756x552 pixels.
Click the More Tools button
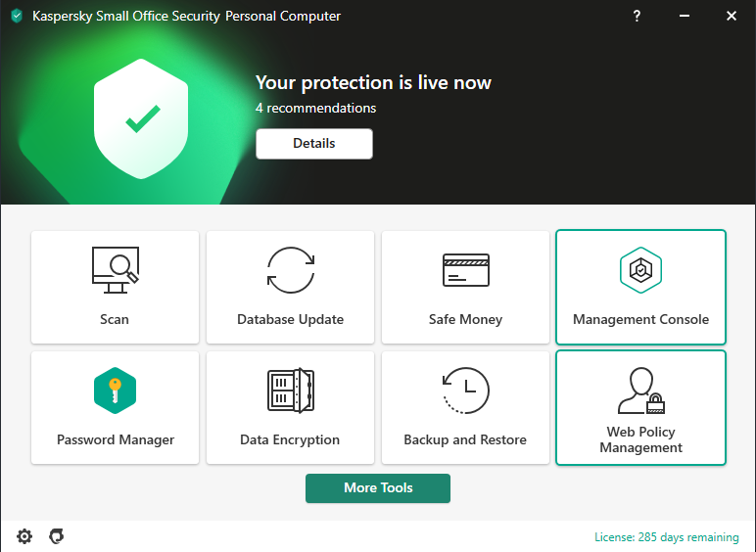click(378, 488)
